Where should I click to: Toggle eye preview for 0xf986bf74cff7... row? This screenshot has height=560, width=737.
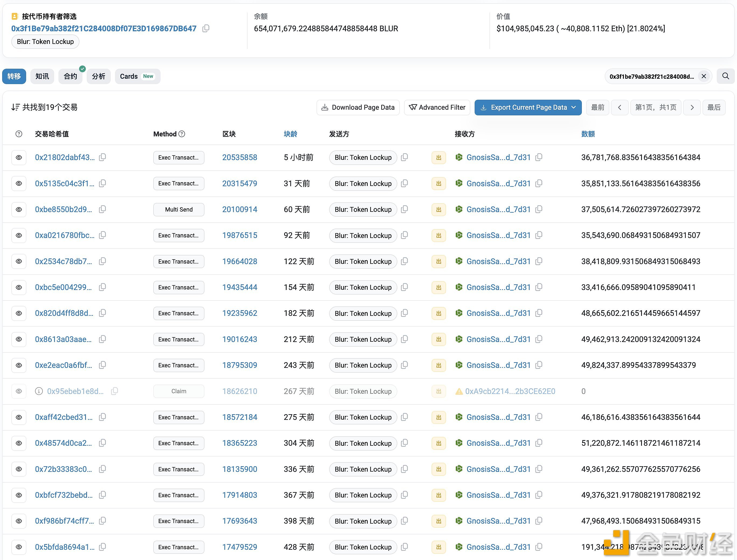pos(19,521)
